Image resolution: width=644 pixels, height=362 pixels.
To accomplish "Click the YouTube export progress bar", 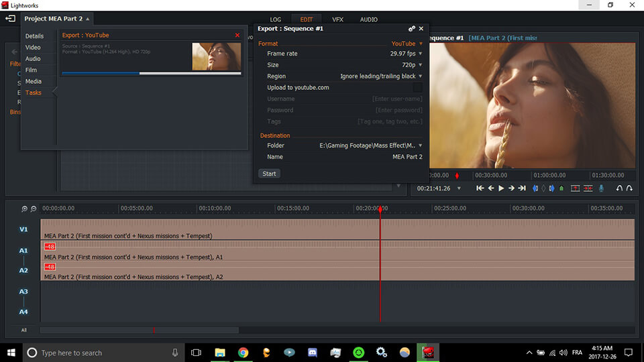I will [152, 73].
